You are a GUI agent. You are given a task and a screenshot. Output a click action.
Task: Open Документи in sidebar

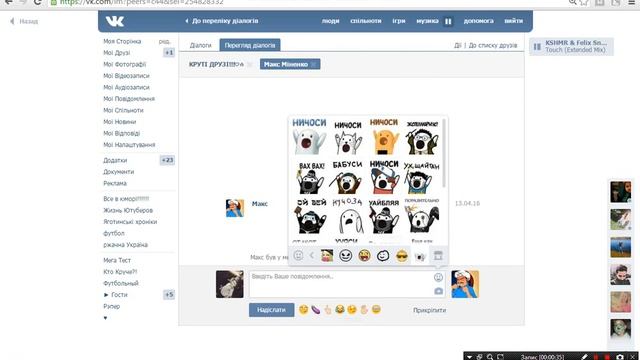coord(118,172)
